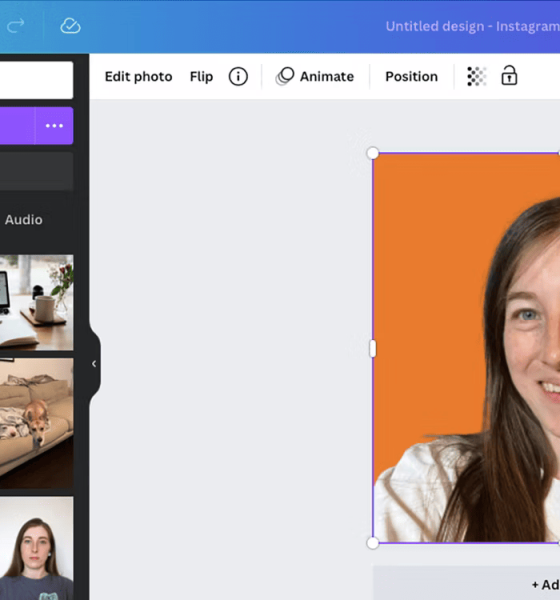
Task: Click the redo arrow icon
Action: tap(16, 26)
